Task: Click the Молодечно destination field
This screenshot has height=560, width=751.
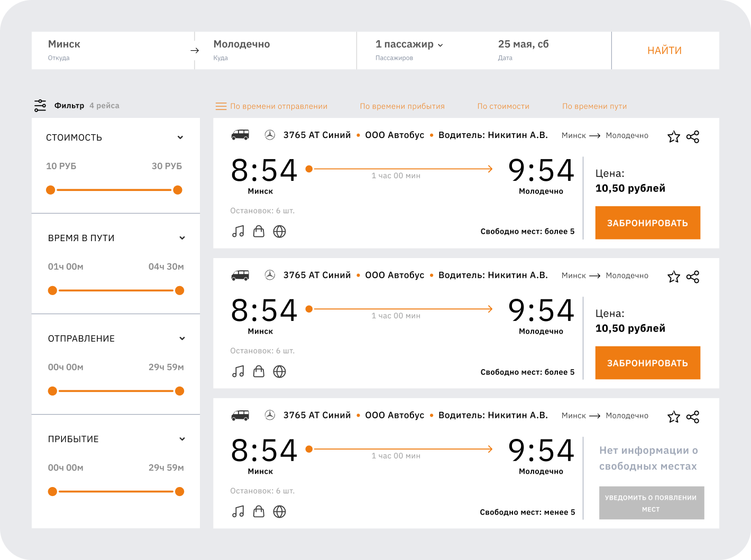Action: [275, 50]
